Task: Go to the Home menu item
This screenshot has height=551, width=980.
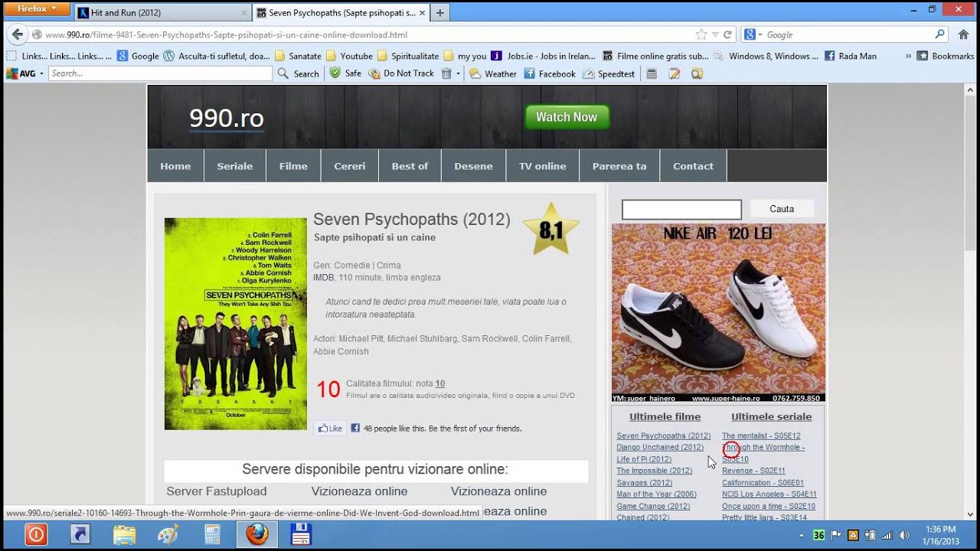Action: click(175, 166)
